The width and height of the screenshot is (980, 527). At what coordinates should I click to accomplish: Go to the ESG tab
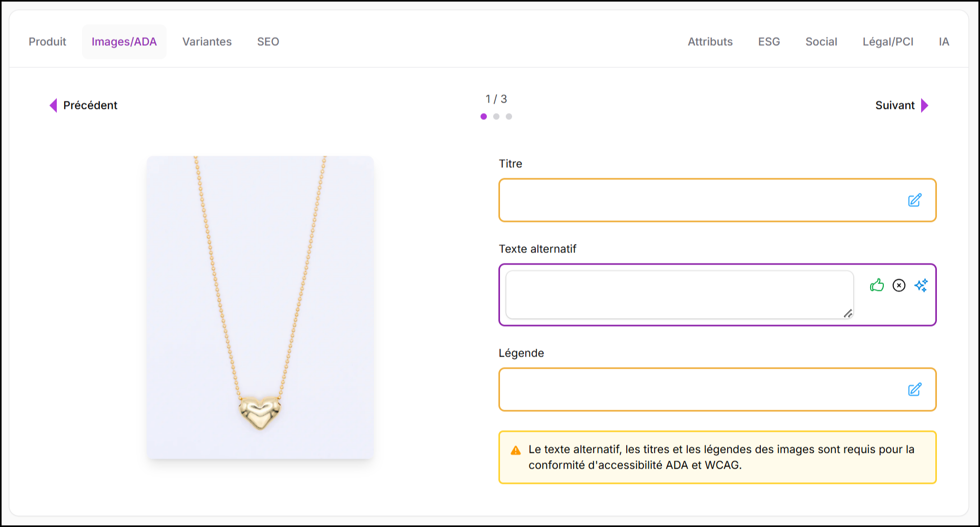769,42
